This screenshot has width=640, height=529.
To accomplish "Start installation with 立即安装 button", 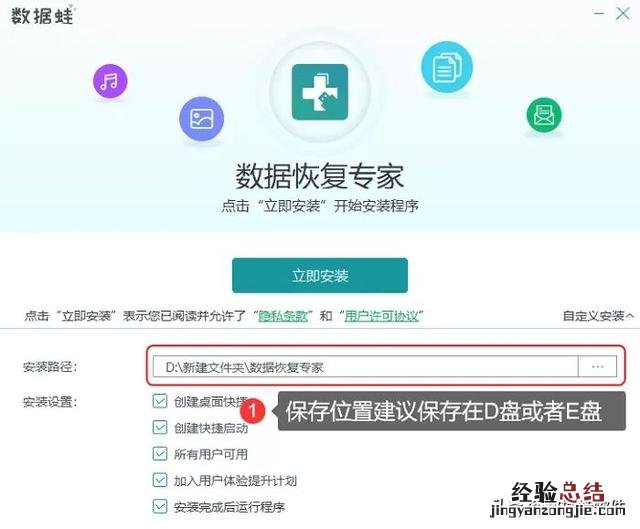I will 320,276.
